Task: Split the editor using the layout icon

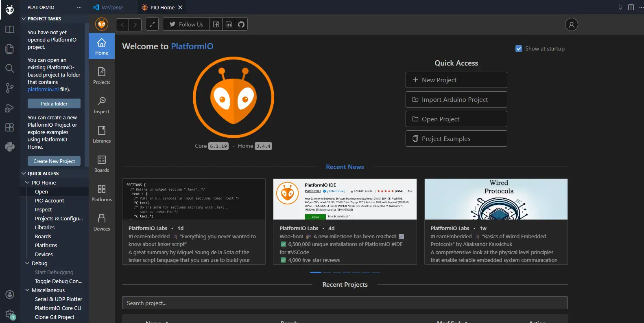Action: pyautogui.click(x=631, y=7)
